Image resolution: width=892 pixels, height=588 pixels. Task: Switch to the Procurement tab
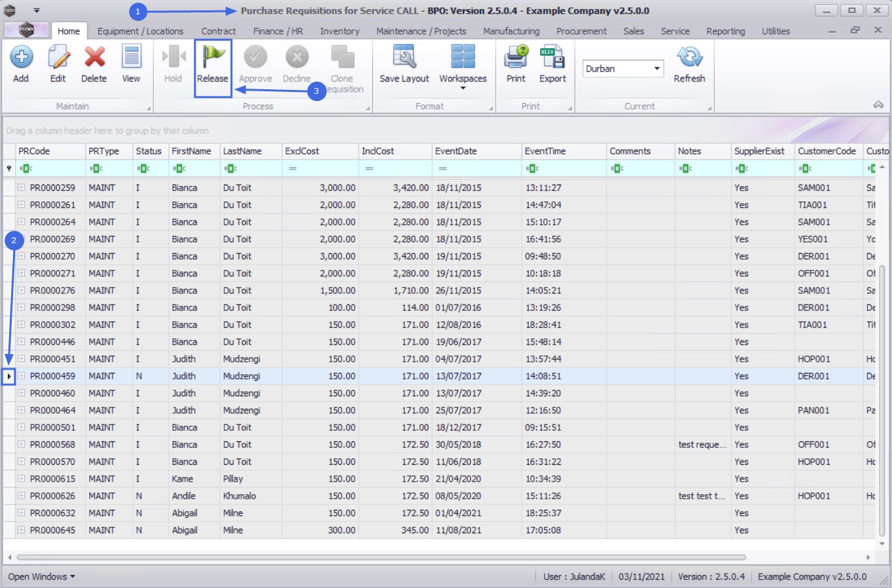[581, 31]
